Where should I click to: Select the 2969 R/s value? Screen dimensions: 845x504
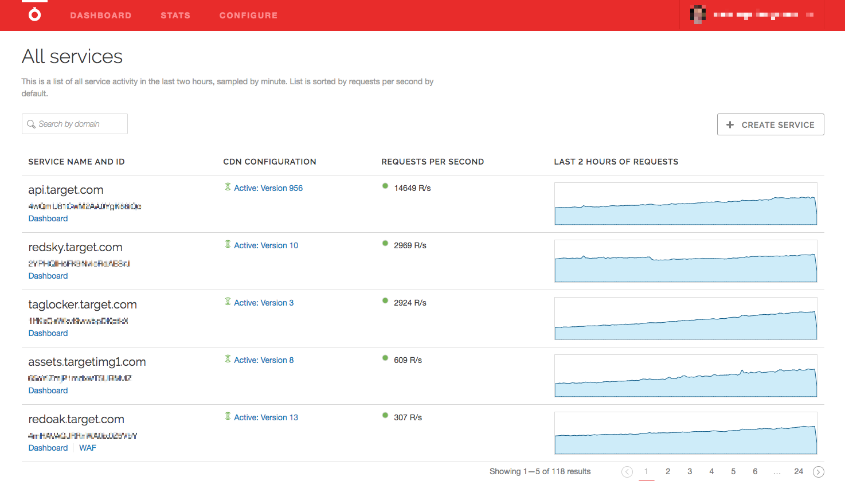[410, 245]
